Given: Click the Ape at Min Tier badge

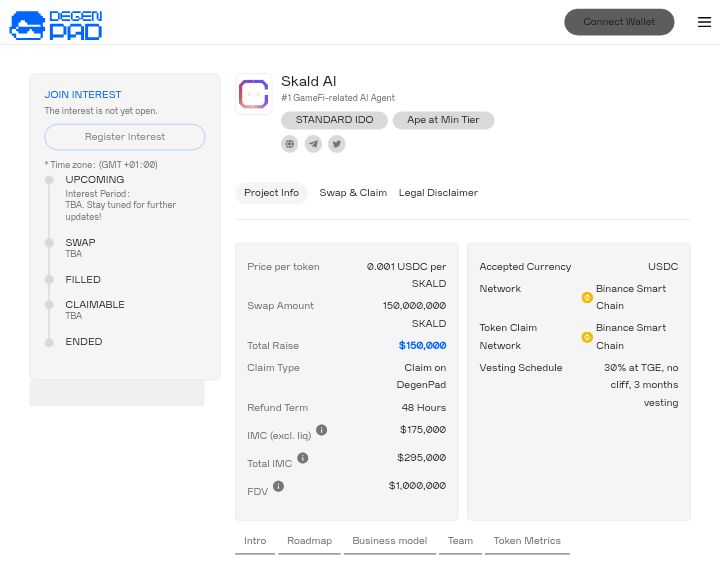Looking at the screenshot, I should [443, 120].
